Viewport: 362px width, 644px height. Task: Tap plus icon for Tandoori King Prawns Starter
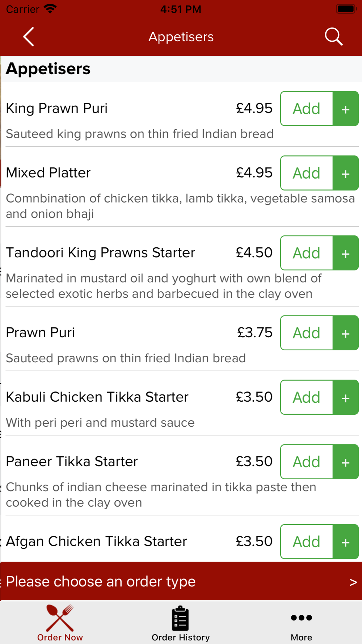click(346, 253)
